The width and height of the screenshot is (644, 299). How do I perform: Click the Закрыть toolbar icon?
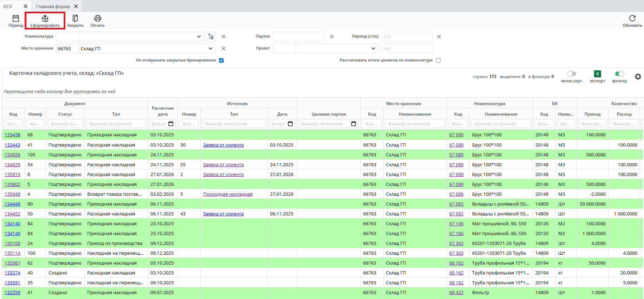pyautogui.click(x=75, y=19)
